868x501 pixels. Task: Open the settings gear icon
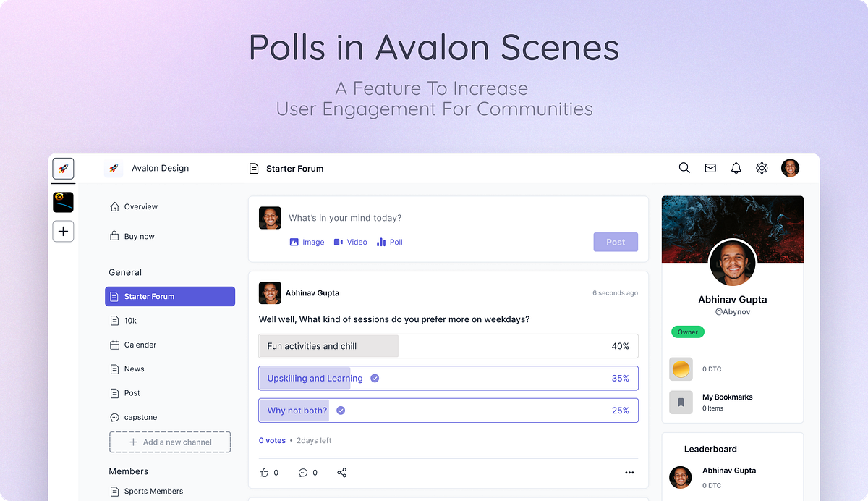tap(761, 167)
